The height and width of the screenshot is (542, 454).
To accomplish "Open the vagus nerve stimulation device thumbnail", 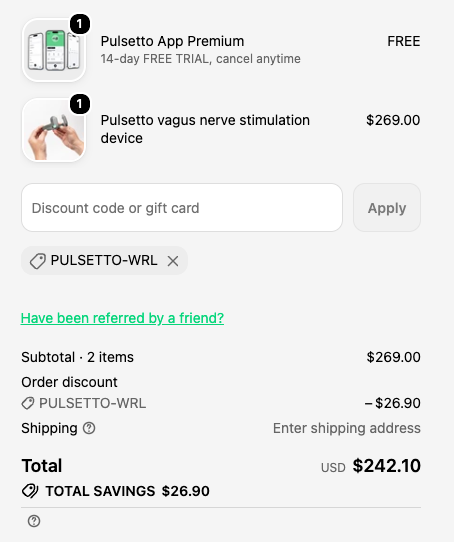I will point(54,130).
